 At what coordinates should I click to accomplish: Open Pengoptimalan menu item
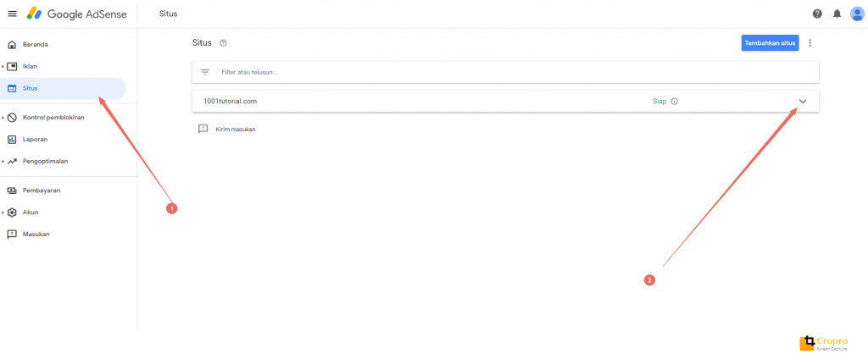click(46, 162)
